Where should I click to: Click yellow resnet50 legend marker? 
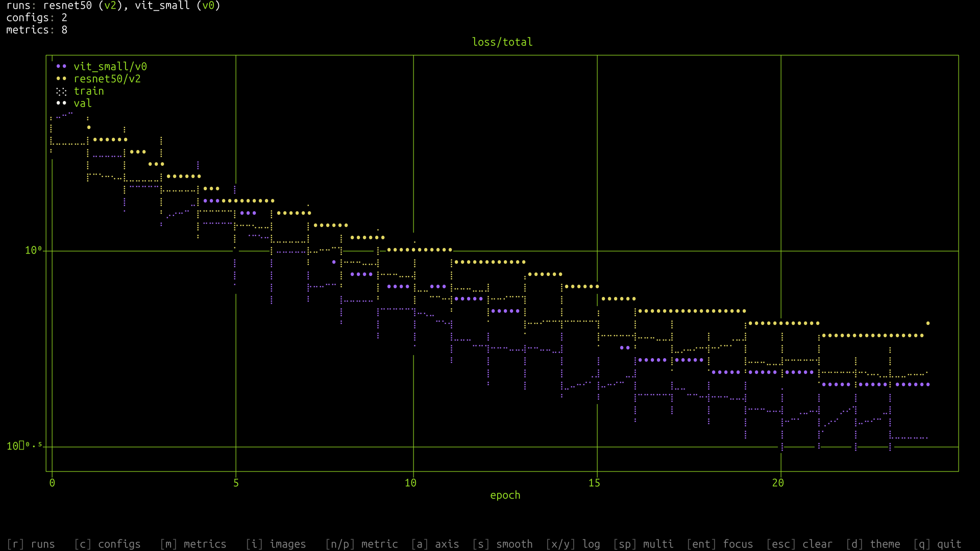point(61,79)
